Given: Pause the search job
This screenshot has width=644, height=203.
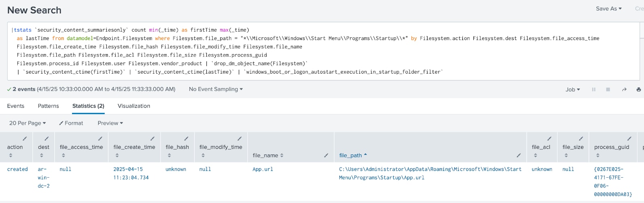Looking at the screenshot, I should tap(593, 89).
